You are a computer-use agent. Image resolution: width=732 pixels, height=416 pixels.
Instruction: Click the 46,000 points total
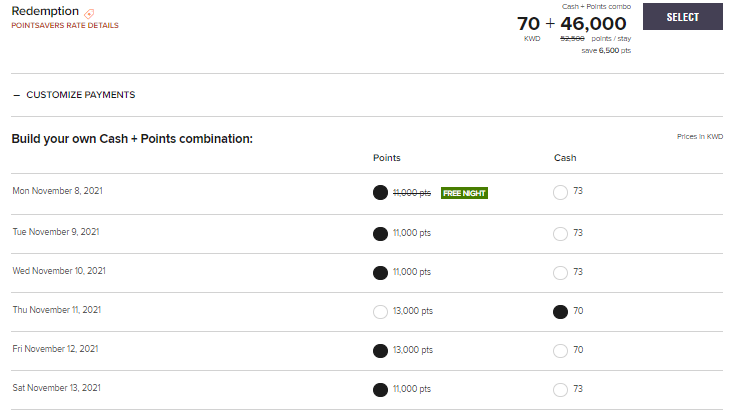point(593,24)
